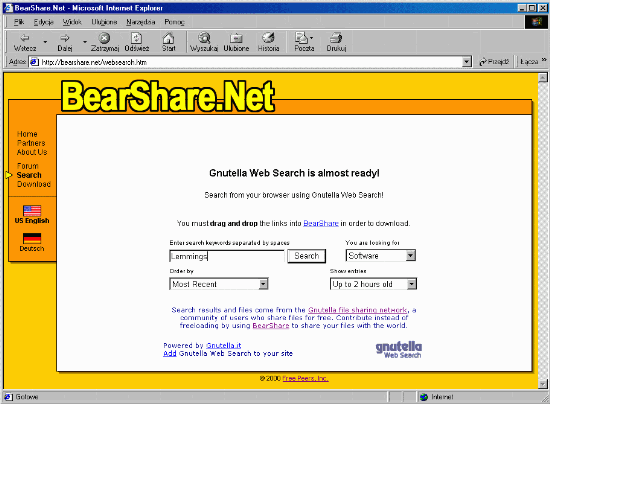Viewport: 640px width, 480px height.
Task: Open the address bar URL dropdown
Action: [x=467, y=62]
